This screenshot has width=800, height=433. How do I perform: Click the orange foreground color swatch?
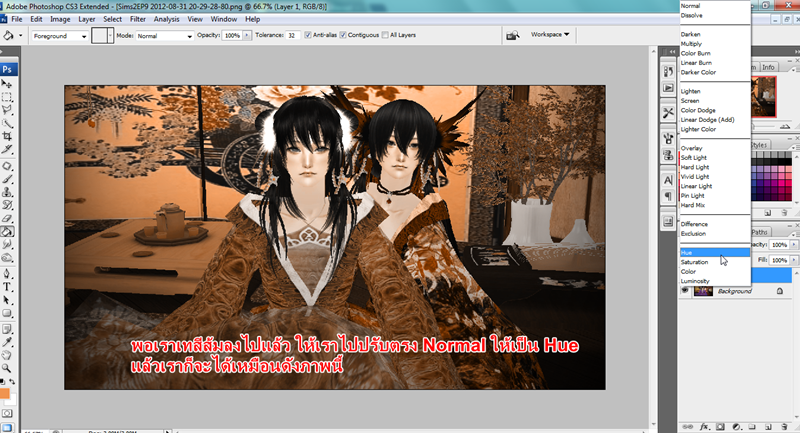[4, 393]
